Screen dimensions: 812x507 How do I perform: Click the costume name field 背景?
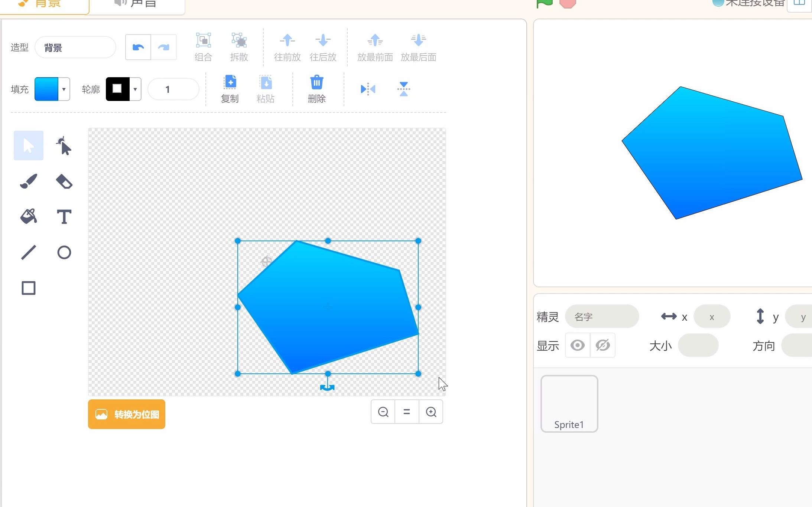(75, 47)
